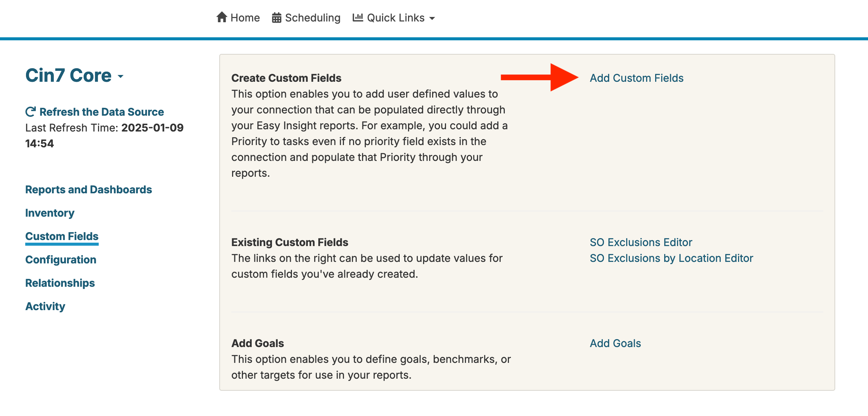
Task: Go to the Home menu item
Action: tap(245, 18)
